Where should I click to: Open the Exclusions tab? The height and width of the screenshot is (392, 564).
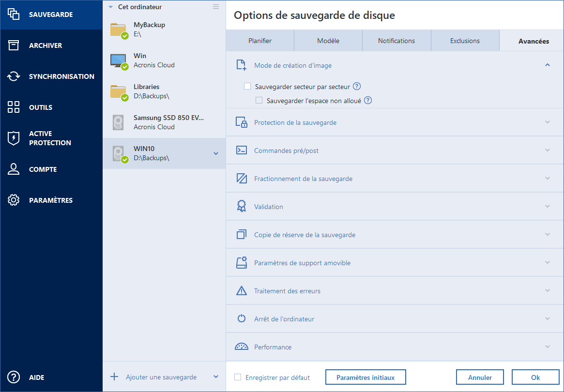click(465, 41)
